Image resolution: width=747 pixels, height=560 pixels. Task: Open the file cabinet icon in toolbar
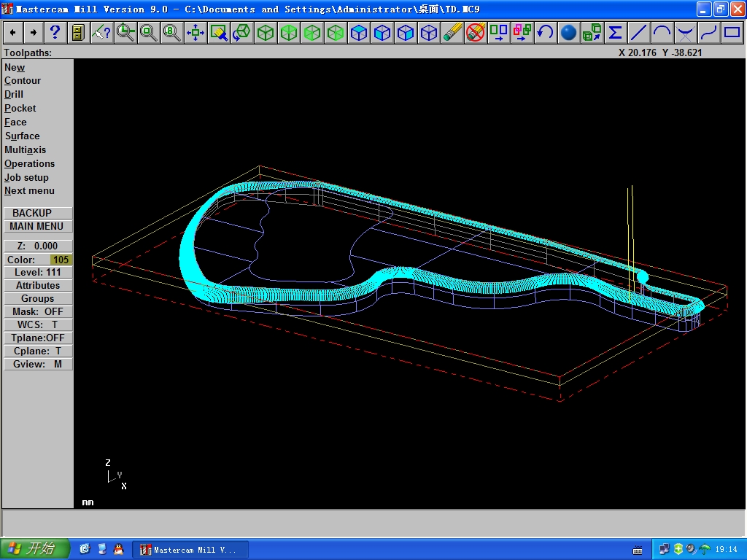[x=78, y=33]
